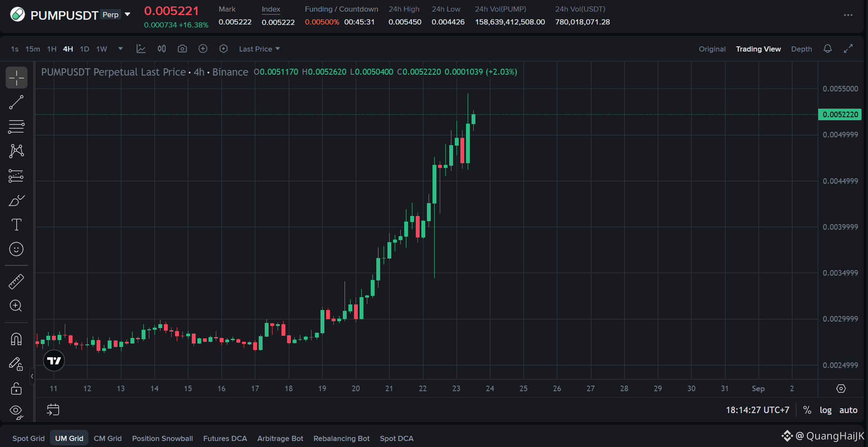Switch to Trading View chart
Screen dimensions: 868x447
click(x=758, y=49)
